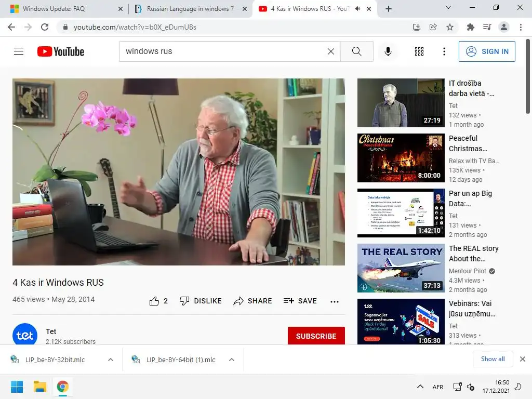Screen dimensions: 532x399
Task: Open the taskbar clock and date
Action: pyautogui.click(x=496, y=387)
